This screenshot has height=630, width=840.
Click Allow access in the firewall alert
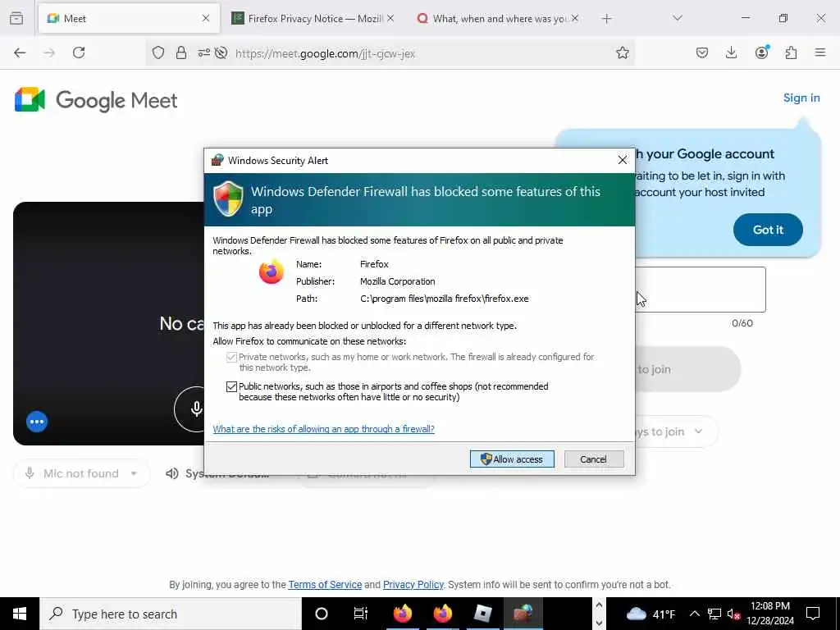pyautogui.click(x=512, y=459)
